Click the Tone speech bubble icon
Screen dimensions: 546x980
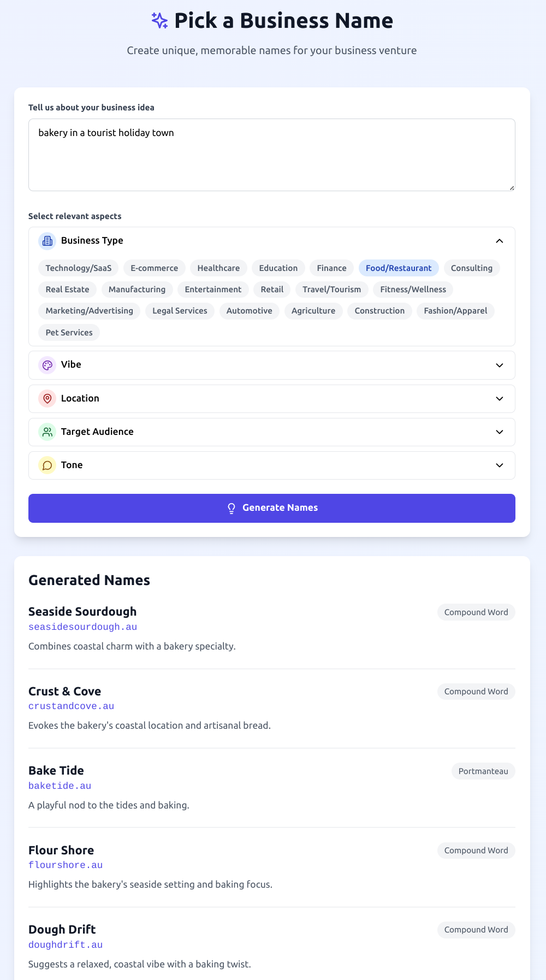click(x=48, y=465)
